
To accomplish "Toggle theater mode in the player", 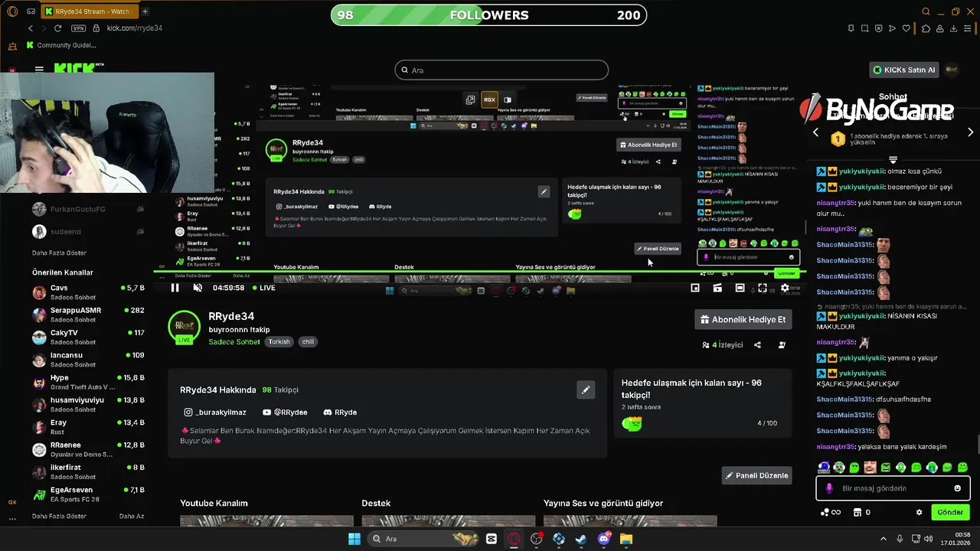I will [740, 288].
